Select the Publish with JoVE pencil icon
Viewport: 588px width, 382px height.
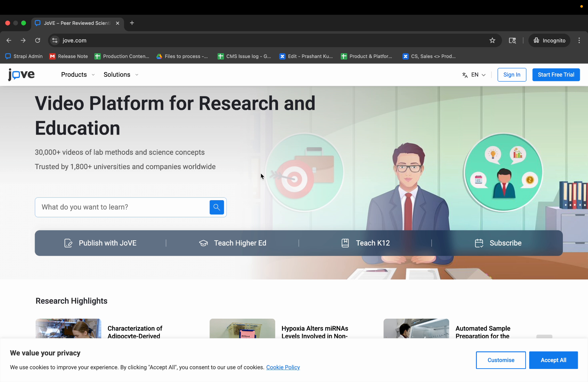(x=68, y=243)
